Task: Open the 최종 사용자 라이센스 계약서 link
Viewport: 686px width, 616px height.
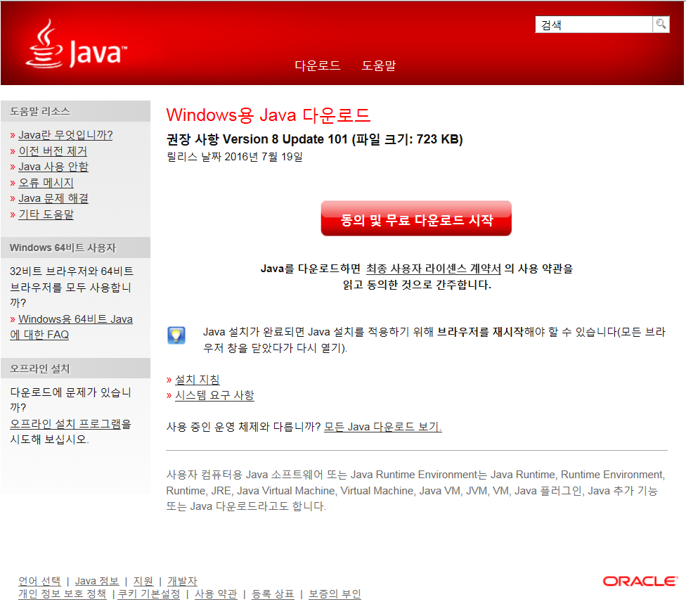Action: [x=433, y=269]
